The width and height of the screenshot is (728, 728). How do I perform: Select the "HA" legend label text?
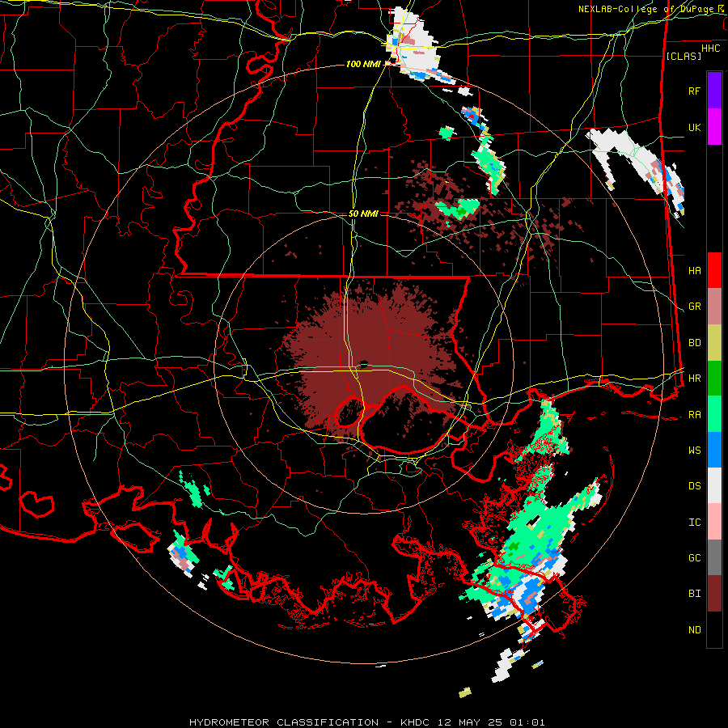pos(695,270)
